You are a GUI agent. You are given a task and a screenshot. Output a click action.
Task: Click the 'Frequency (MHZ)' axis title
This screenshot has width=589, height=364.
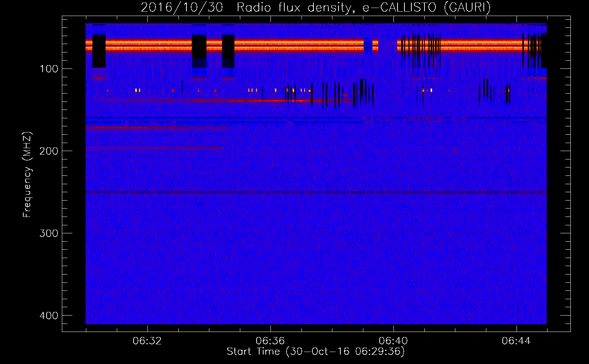coord(27,174)
